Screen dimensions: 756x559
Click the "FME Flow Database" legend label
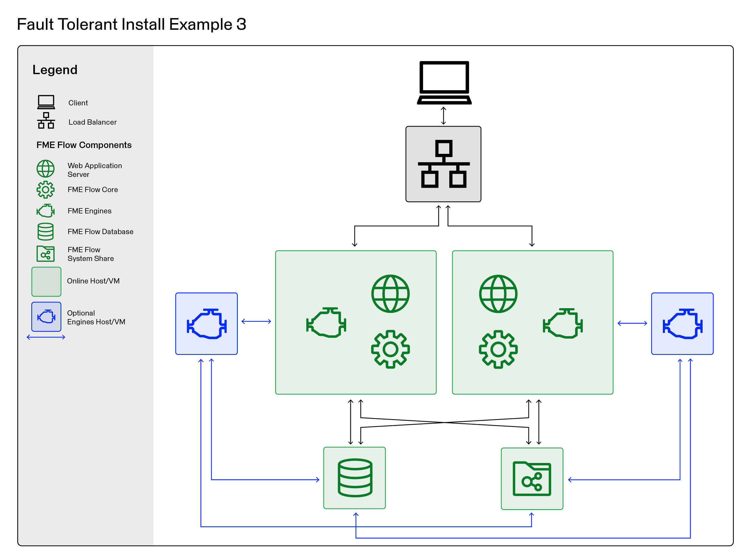tap(100, 231)
